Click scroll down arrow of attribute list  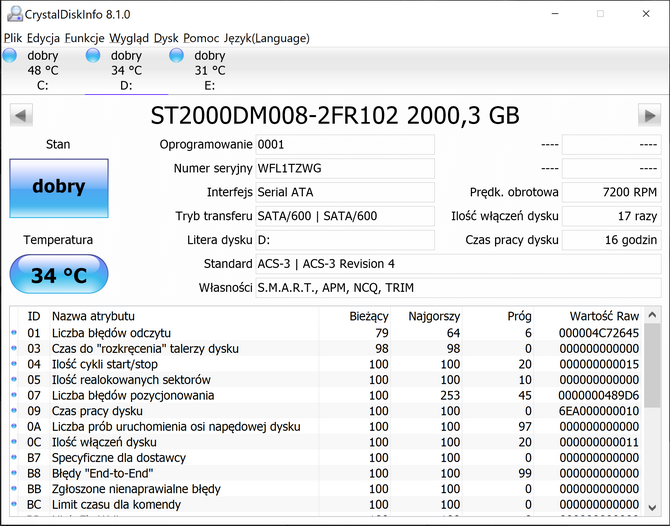tap(652, 507)
